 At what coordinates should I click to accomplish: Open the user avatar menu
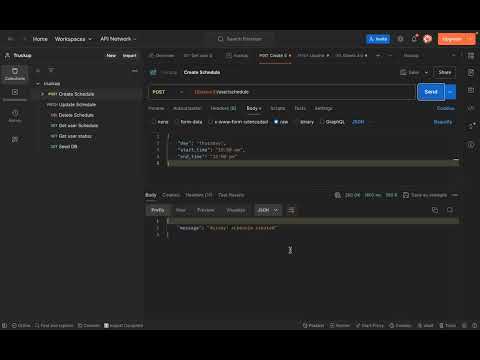(427, 39)
